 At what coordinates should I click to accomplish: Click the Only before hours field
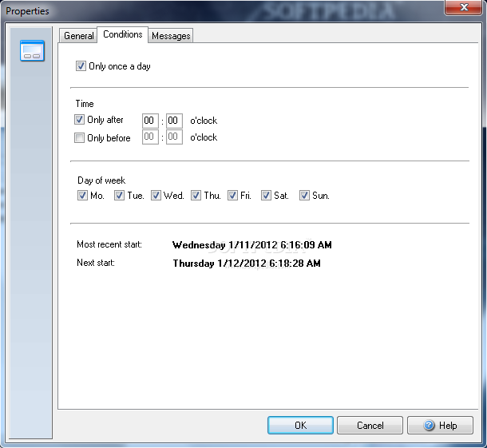pos(150,137)
